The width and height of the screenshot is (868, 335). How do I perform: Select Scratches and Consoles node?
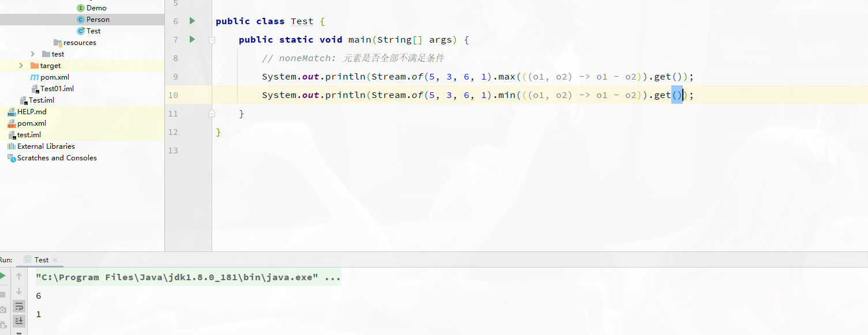pyautogui.click(x=57, y=157)
